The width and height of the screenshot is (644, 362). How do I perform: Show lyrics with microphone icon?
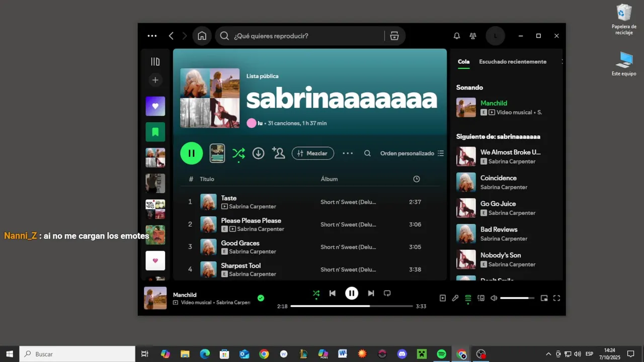tap(455, 298)
